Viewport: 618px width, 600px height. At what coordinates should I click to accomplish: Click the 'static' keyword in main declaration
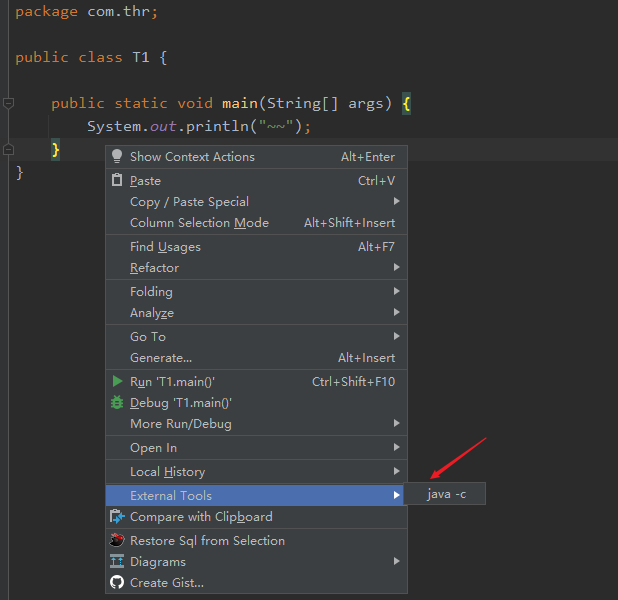141,103
